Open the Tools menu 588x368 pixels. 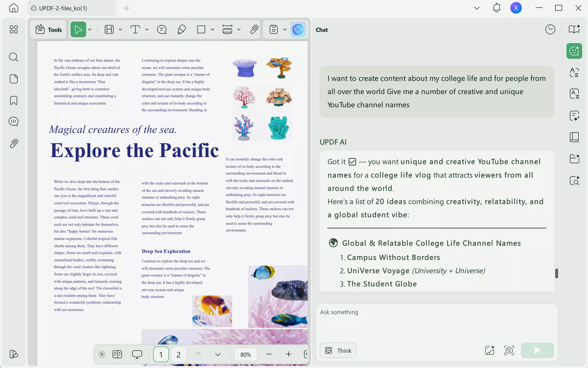tap(49, 30)
